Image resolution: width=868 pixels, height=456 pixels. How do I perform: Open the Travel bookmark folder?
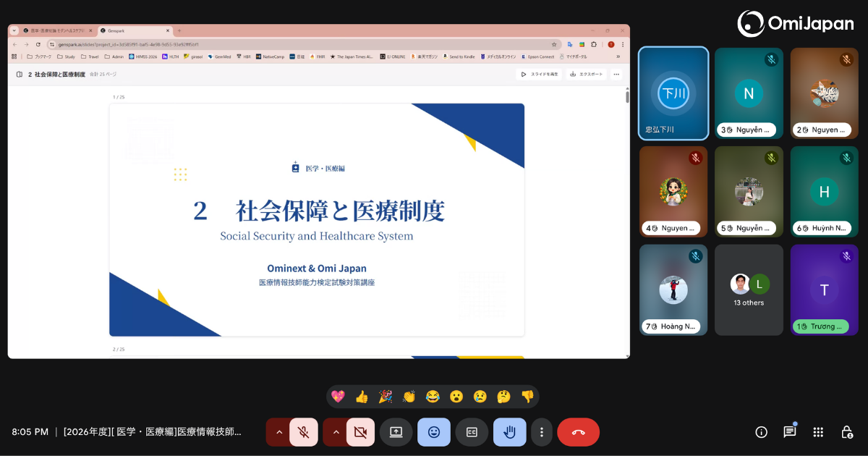(x=90, y=56)
